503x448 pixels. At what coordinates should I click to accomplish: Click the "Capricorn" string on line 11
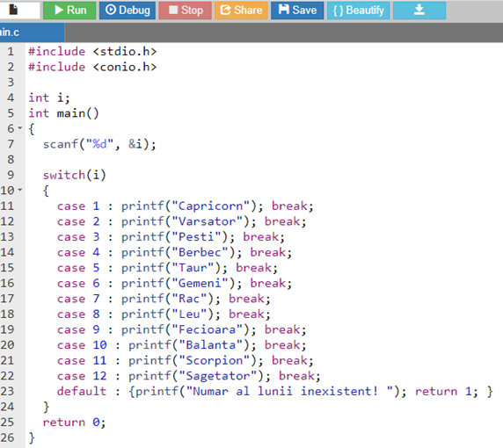click(210, 206)
